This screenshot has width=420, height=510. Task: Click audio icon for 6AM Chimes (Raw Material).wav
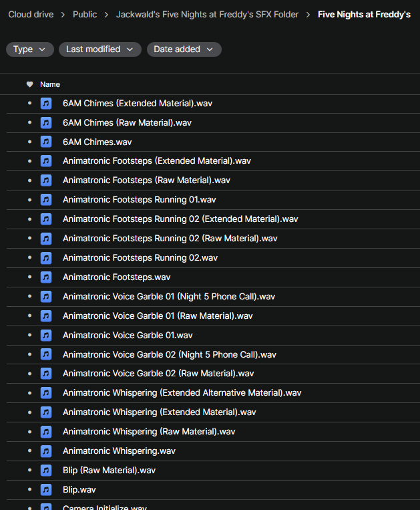tap(46, 122)
